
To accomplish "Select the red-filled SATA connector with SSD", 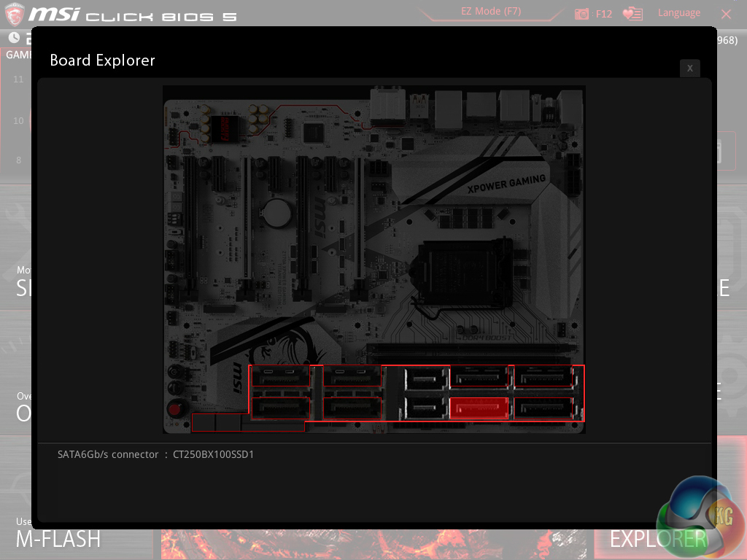I will pos(479,408).
